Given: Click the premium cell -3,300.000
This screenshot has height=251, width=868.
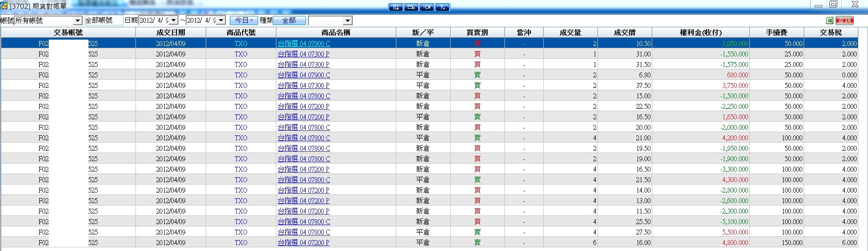Looking at the screenshot, I should [701, 169].
